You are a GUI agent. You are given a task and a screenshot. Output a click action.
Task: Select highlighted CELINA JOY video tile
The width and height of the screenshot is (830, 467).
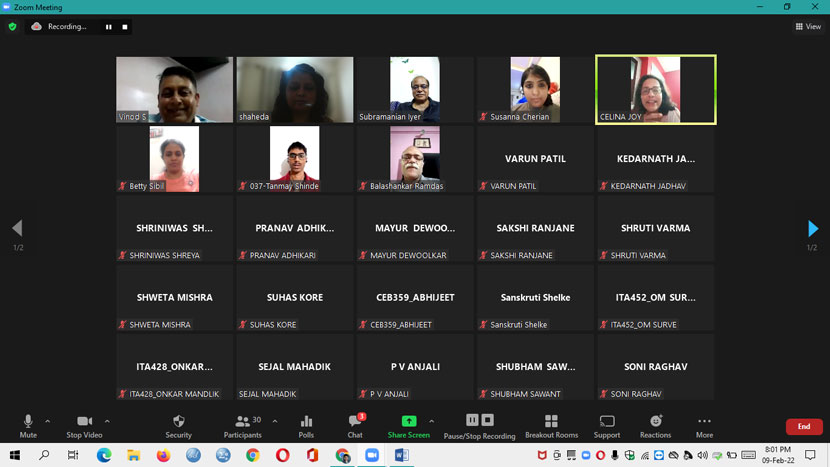[656, 89]
